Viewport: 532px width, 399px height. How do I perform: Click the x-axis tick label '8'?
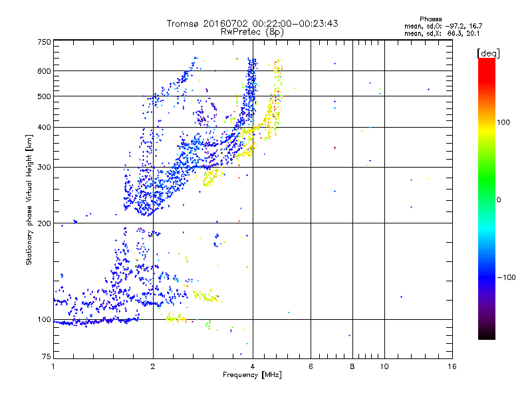point(352,366)
